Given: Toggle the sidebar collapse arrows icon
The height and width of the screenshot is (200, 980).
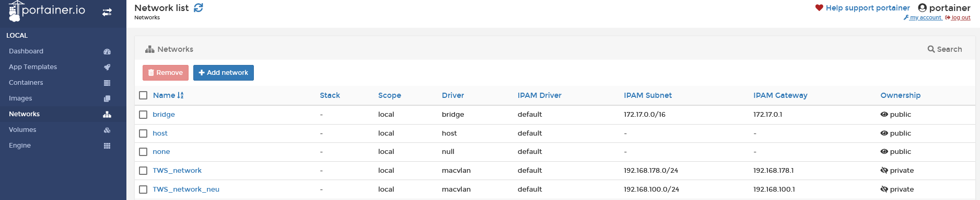Looking at the screenshot, I should pyautogui.click(x=107, y=12).
